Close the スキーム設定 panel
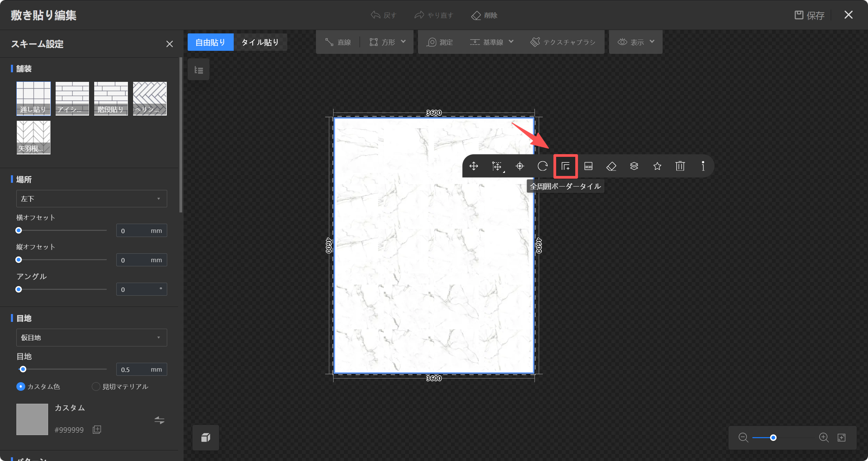Screen dimensions: 868x461 click(x=169, y=44)
